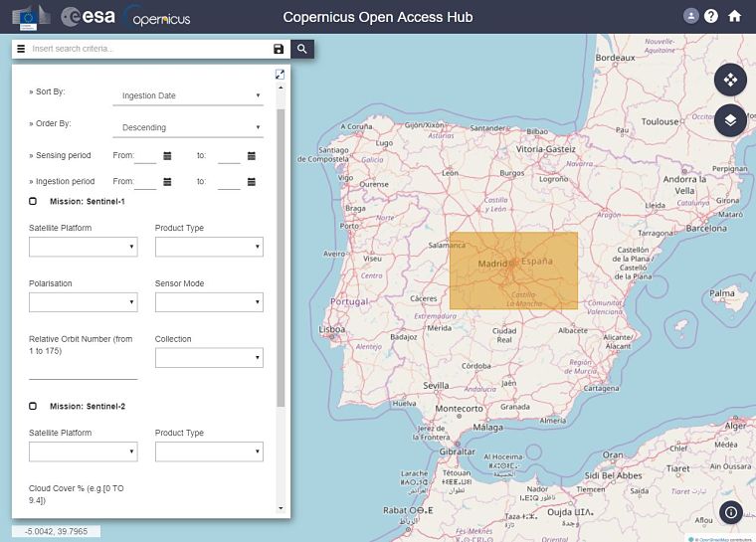Image resolution: width=756 pixels, height=542 pixels.
Task: Expand the advanced search panel icon
Action: 281,75
